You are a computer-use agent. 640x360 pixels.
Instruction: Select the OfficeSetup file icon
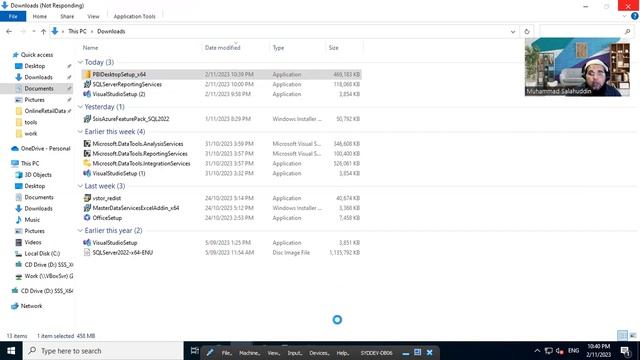87,218
